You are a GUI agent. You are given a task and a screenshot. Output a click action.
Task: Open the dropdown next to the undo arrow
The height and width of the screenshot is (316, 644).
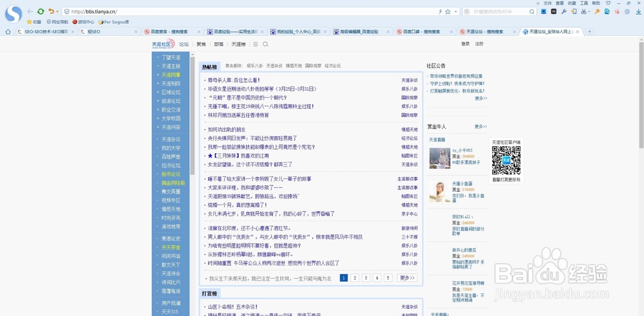click(57, 12)
